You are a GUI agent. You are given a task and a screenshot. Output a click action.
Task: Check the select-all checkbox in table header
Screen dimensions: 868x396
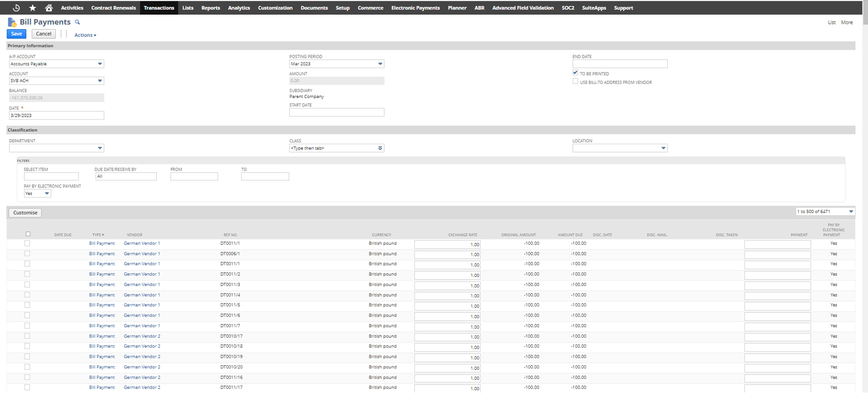click(28, 234)
